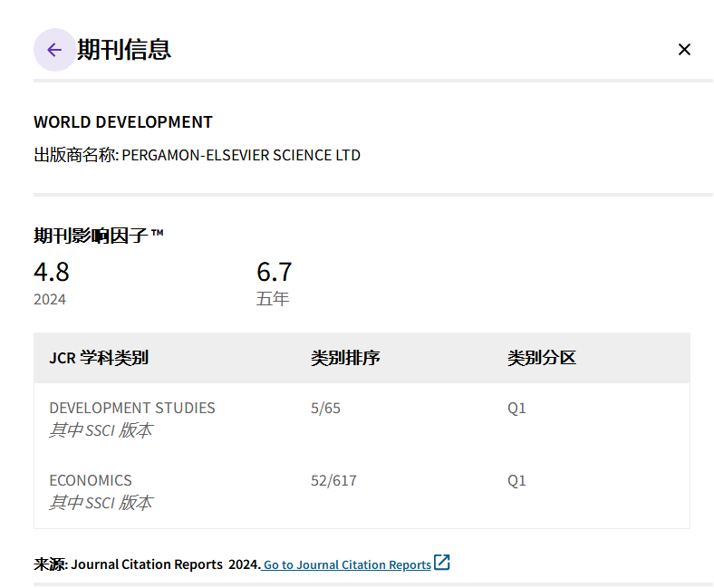Click the 期刊信息 panel title
This screenshot has height=588, width=714.
[x=124, y=50]
